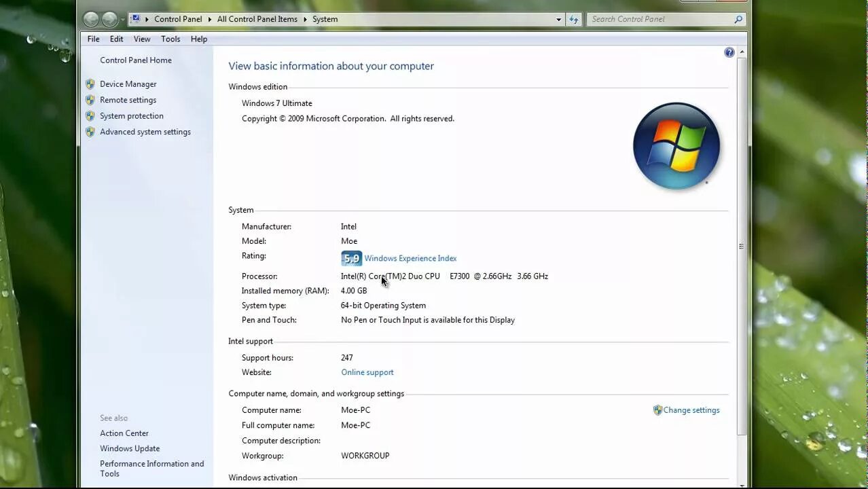Open Performance Information and Tools link
The height and width of the screenshot is (489, 868).
[152, 469]
